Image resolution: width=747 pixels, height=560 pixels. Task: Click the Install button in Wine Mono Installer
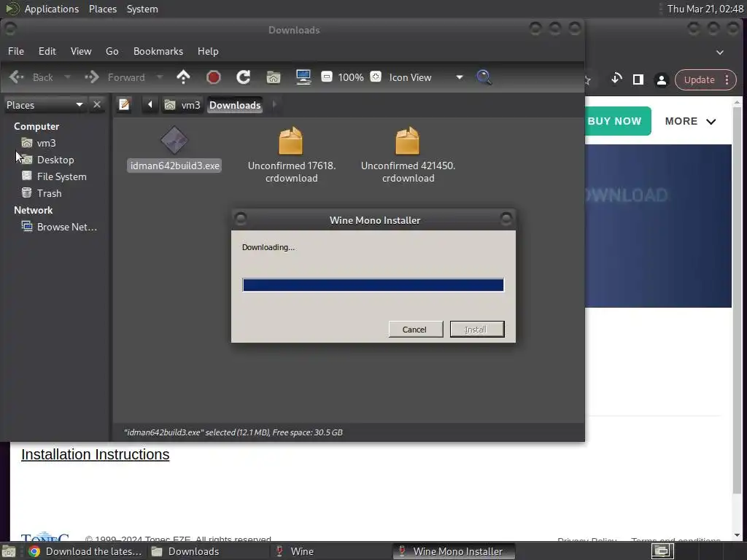[x=477, y=329]
